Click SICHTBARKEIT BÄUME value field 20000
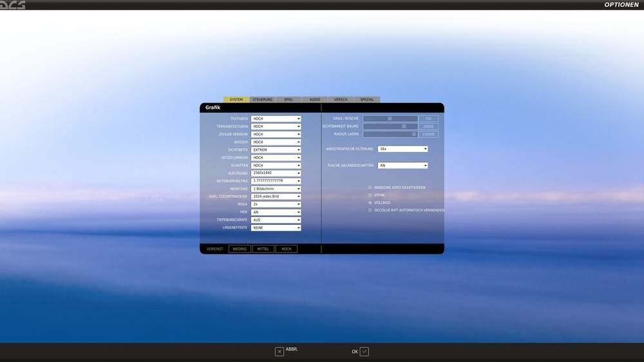The image size is (644, 362). 428,126
